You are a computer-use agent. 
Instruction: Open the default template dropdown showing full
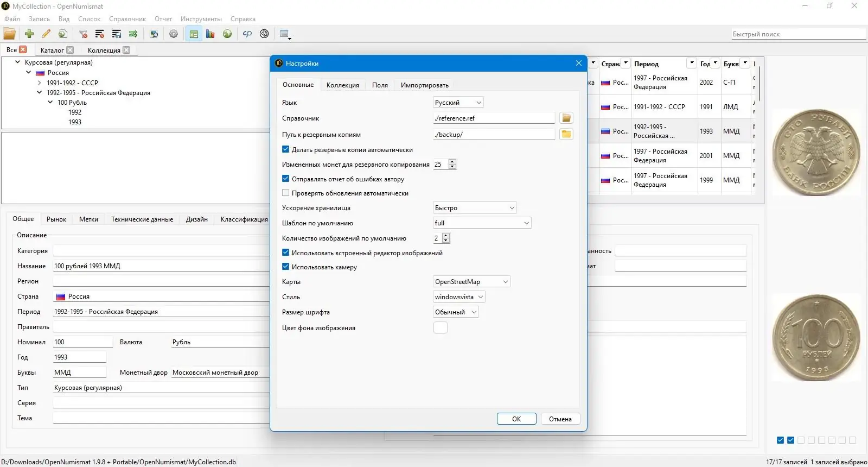point(482,223)
